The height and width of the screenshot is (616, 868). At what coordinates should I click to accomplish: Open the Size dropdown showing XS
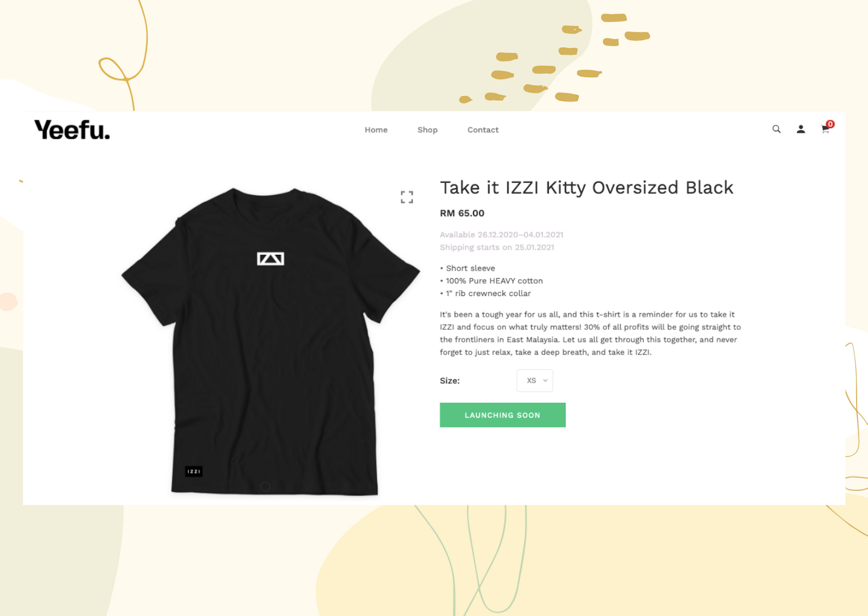(x=535, y=381)
